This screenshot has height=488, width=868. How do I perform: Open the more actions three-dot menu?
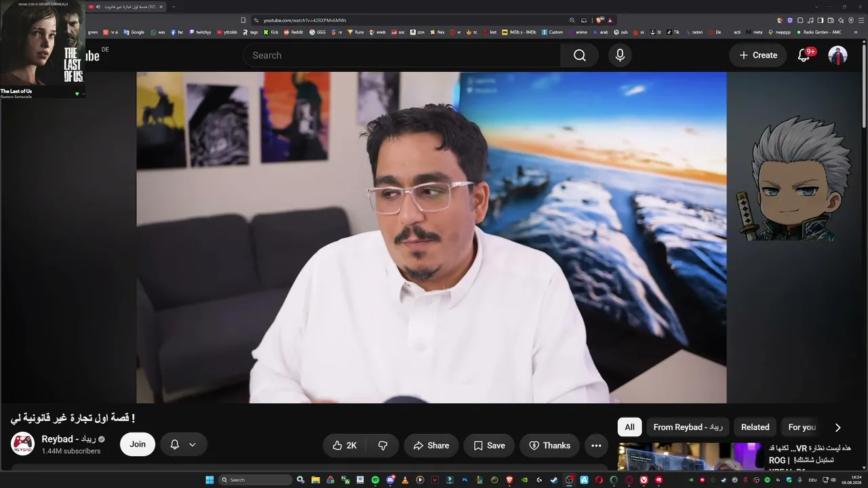pos(596,445)
